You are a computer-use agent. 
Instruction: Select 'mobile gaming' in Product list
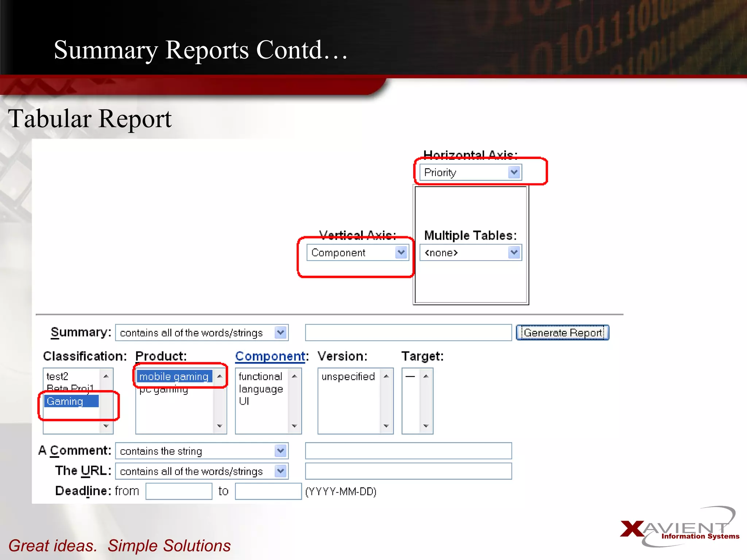pos(174,376)
